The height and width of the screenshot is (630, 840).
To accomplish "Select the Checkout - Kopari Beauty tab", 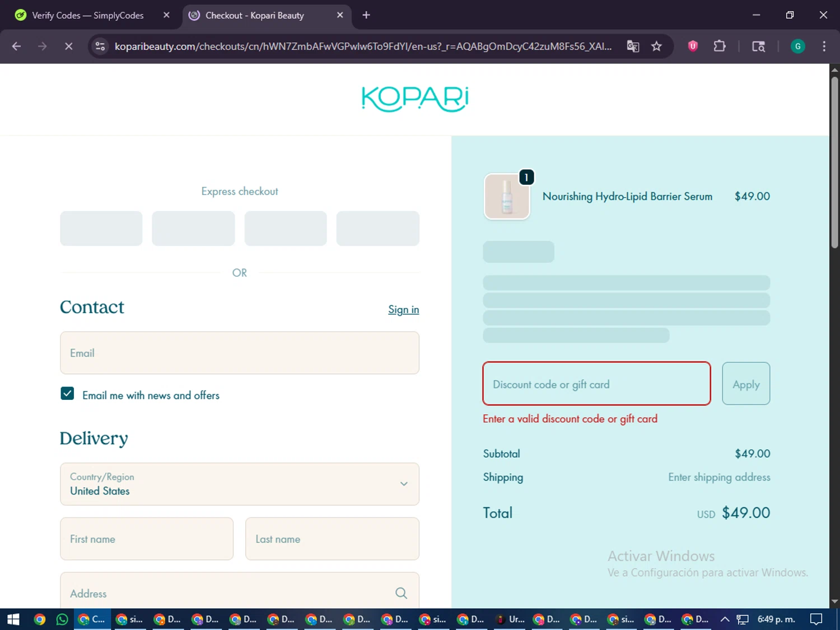I will pos(255,15).
